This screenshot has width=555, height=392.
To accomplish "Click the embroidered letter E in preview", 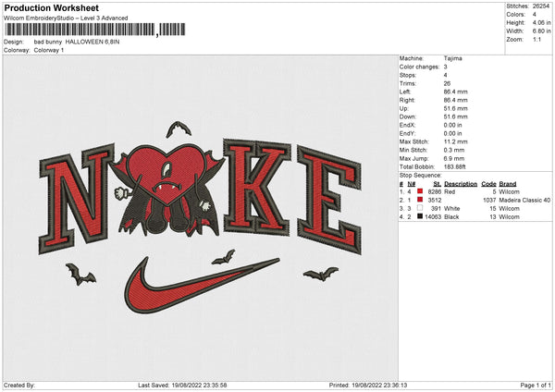I will point(329,200).
